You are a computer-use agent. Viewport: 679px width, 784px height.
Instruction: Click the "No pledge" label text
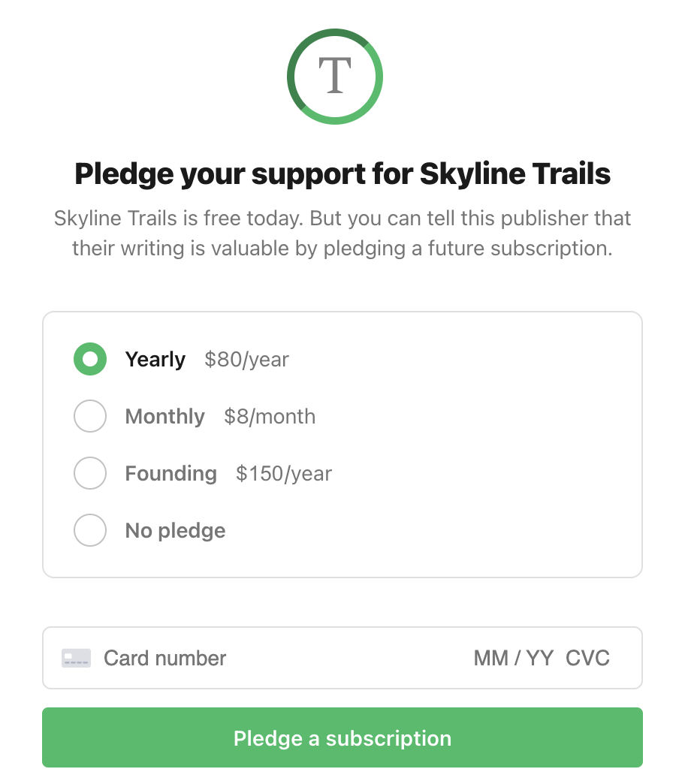(176, 530)
